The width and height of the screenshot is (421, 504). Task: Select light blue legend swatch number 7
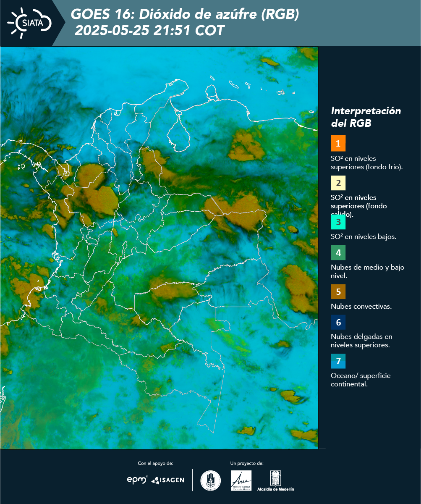338,361
